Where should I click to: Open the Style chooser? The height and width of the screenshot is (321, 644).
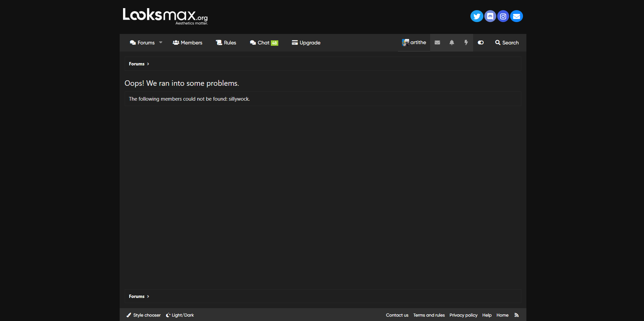tap(143, 315)
